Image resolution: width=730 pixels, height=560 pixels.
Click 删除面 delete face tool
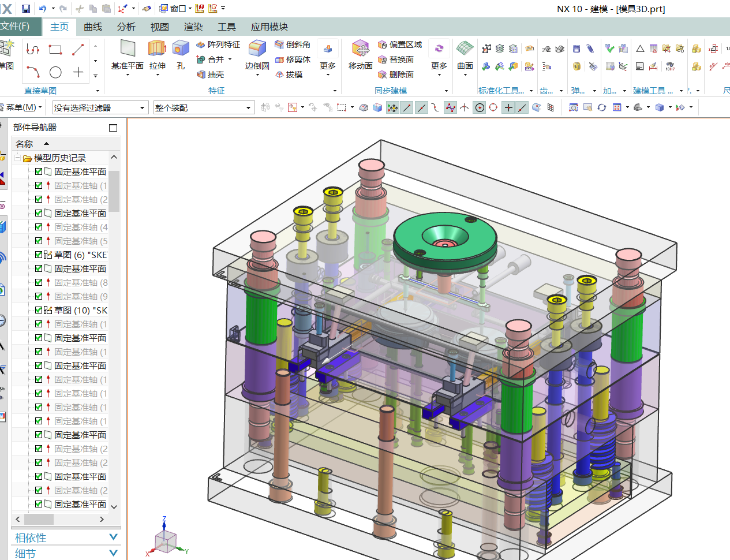point(396,74)
